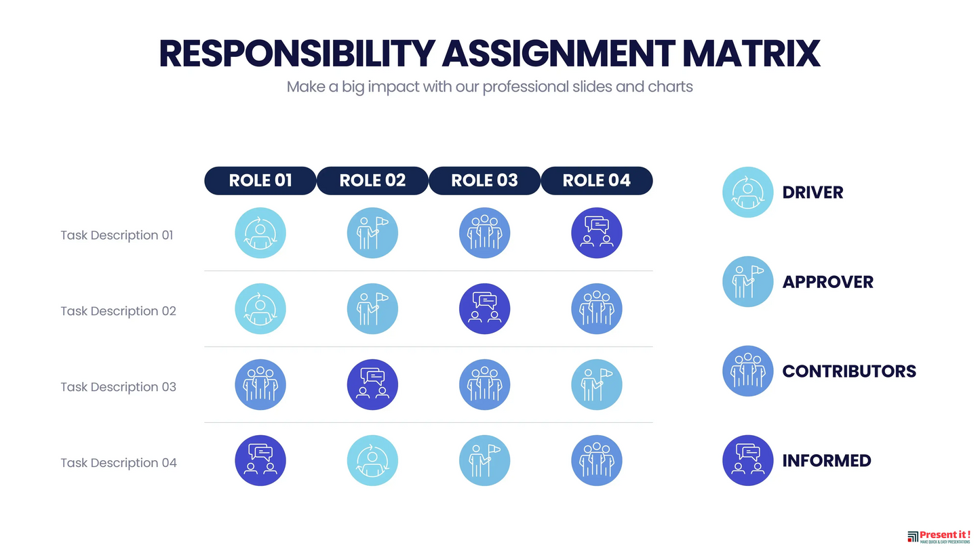Screen dimensions: 980x551
Task: Select Role 01 icon in Task Description 04 row
Action: pos(260,461)
